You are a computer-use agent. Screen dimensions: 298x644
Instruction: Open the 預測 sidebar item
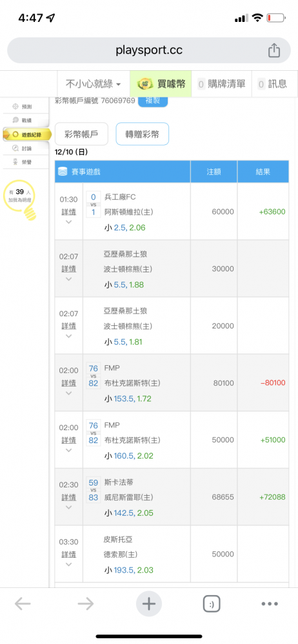click(26, 106)
